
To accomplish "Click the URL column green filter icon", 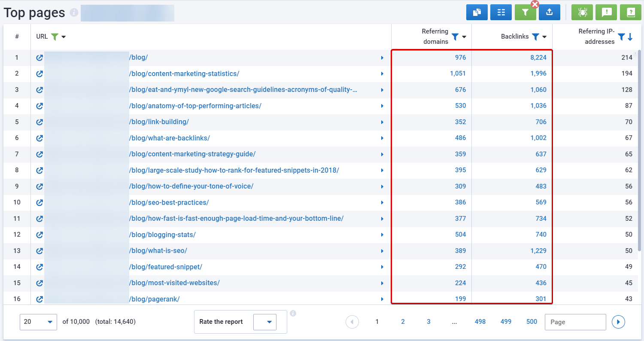I will point(55,37).
